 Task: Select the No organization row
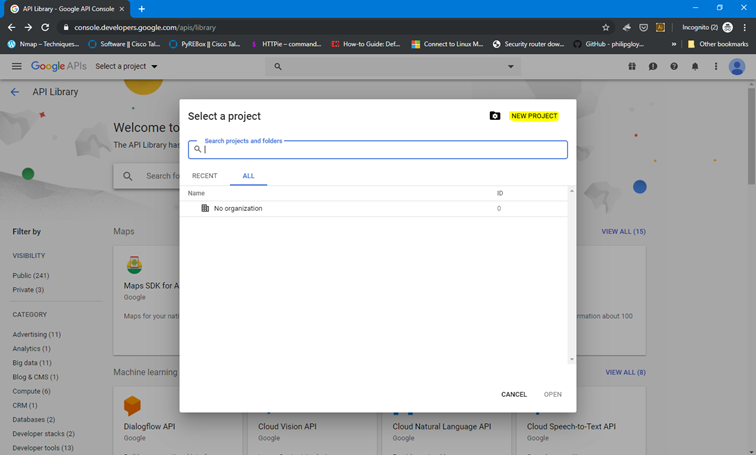[374, 209]
